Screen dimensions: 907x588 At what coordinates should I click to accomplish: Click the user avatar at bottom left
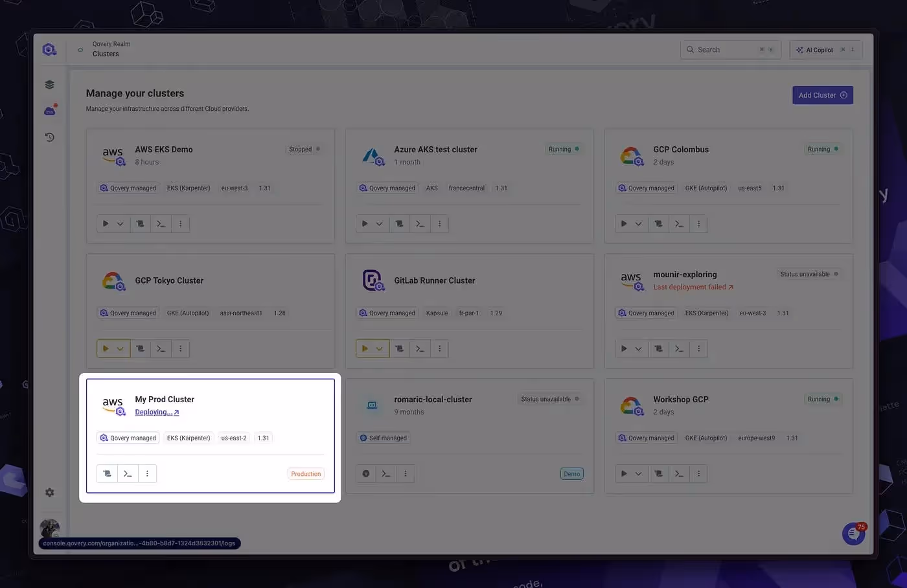50,526
